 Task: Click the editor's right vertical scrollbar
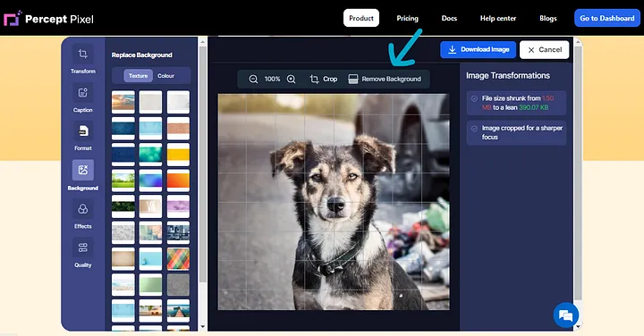click(x=578, y=172)
